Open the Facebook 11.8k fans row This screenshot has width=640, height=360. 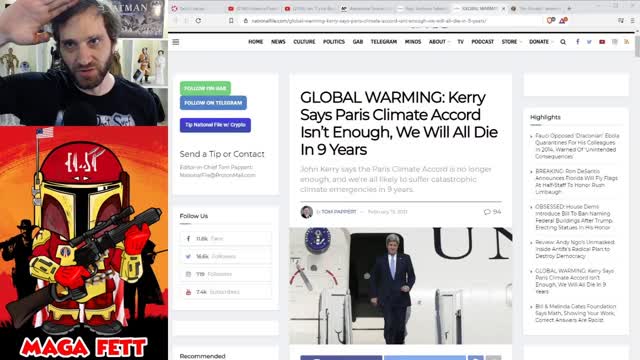pos(226,238)
